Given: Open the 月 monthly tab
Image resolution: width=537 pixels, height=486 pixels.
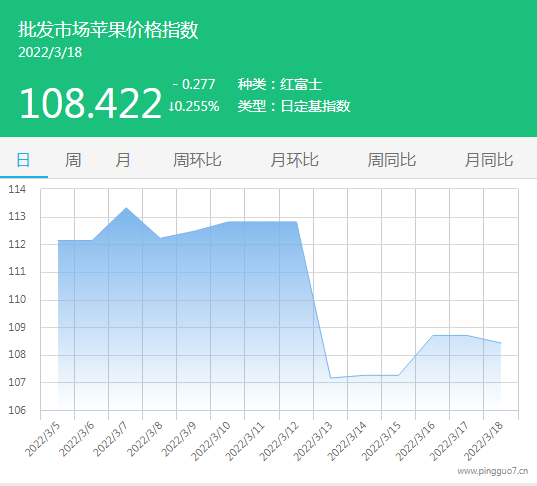Looking at the screenshot, I should tap(123, 160).
